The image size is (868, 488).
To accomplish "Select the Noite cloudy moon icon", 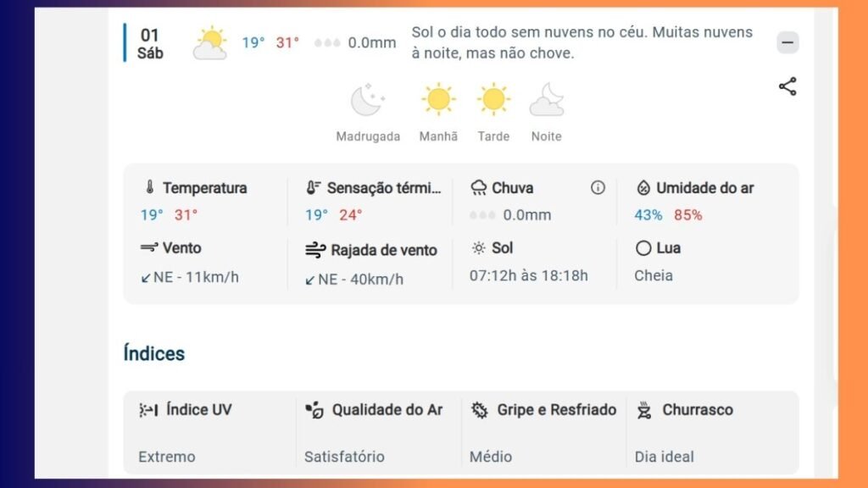I will (x=547, y=100).
